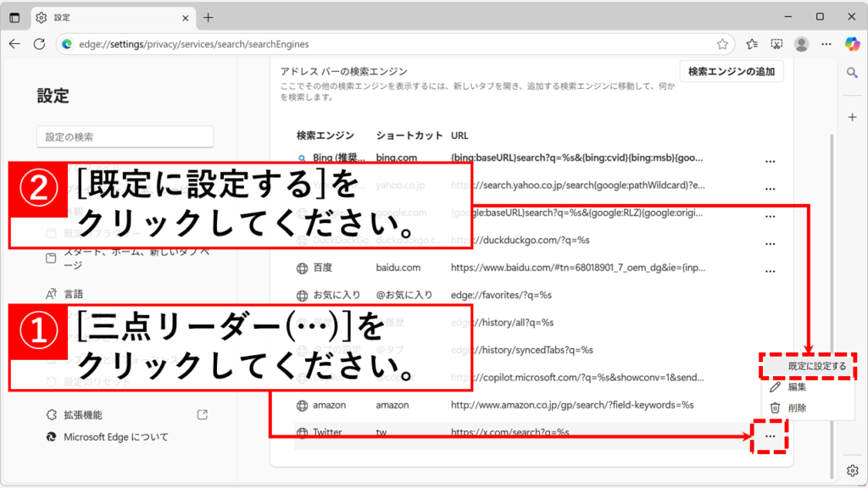Viewport: 868px width, 488px height.
Task: Add this page to favorites star
Action: [x=722, y=44]
